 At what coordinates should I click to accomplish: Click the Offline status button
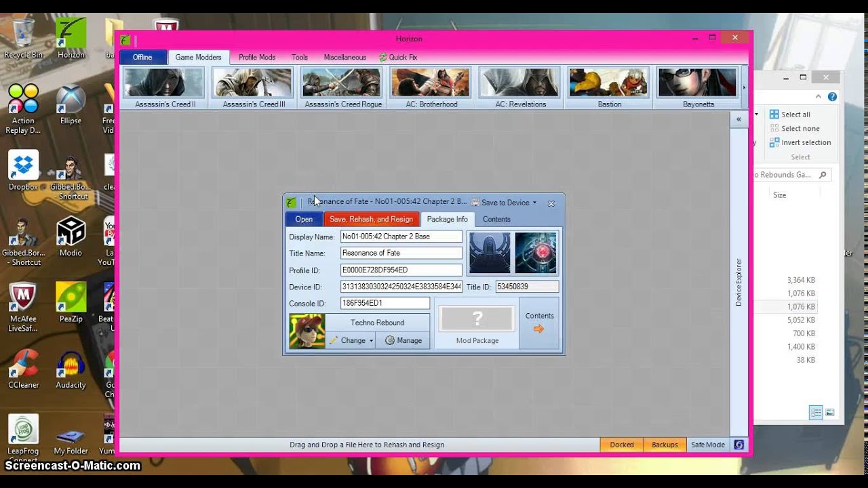point(142,58)
